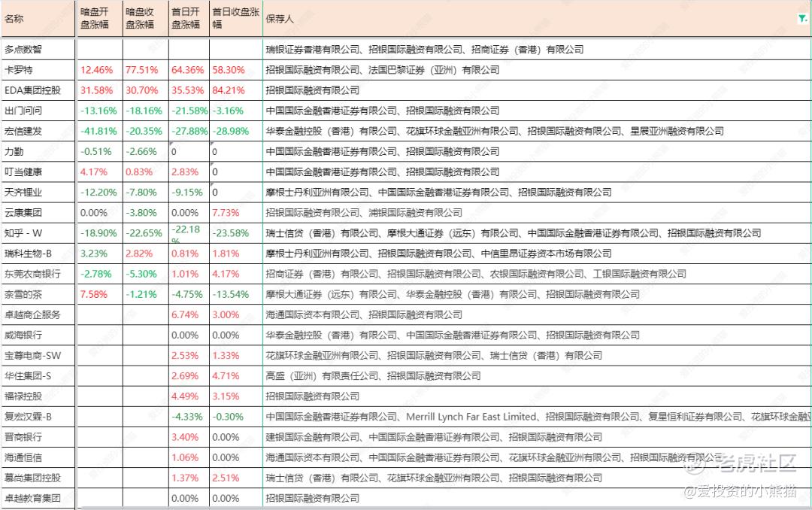Click the 卡罗特 name cell
Viewport: 812px width, 510px height.
39,70
